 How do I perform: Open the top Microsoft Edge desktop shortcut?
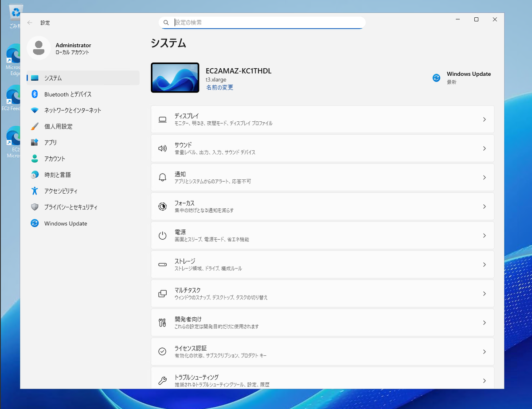pos(13,60)
